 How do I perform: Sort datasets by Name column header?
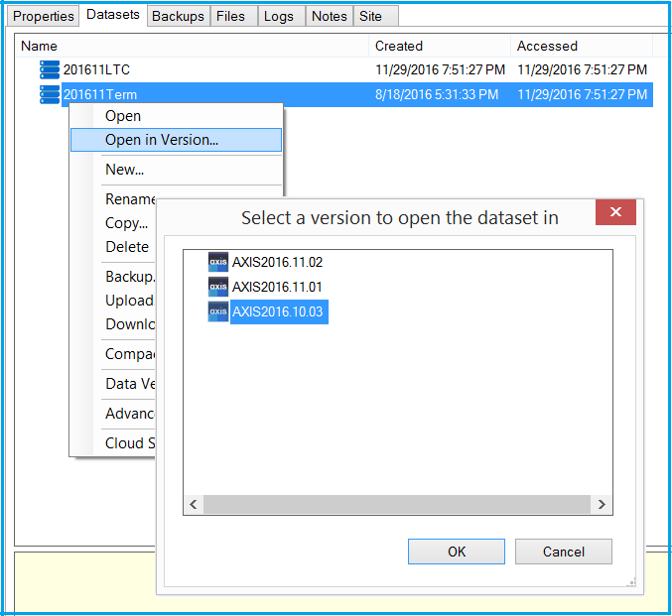point(192,46)
